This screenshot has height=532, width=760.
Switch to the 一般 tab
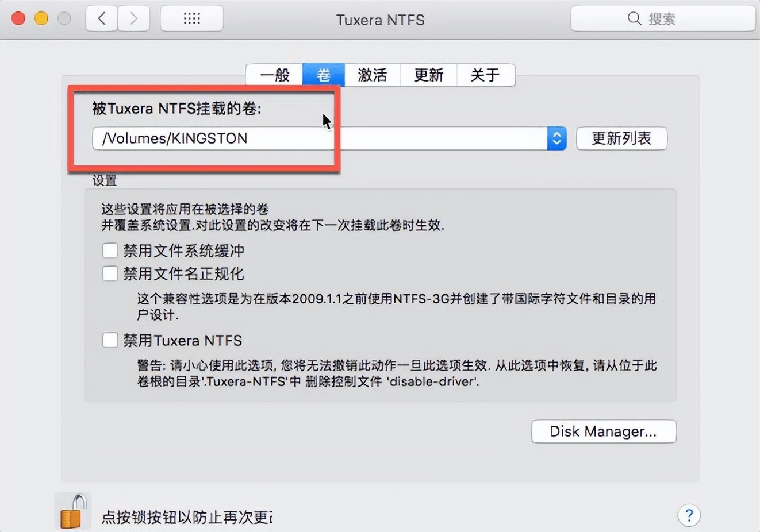(x=274, y=75)
